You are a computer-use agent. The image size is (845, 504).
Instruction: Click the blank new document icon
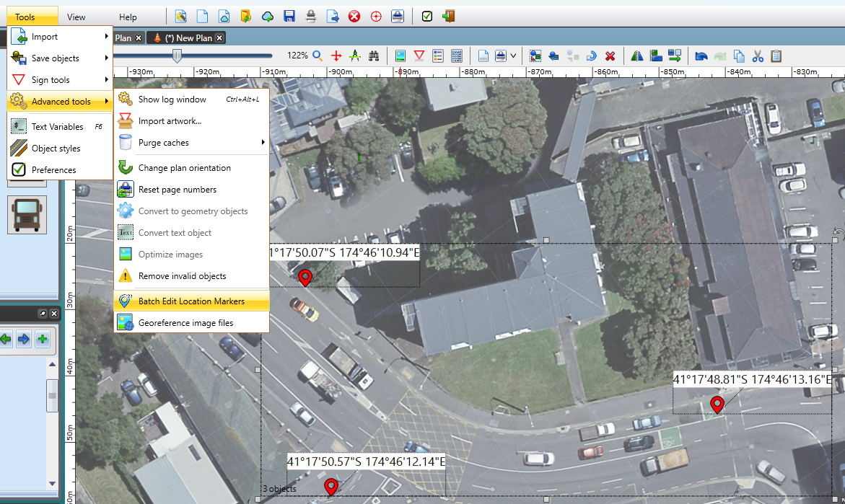pyautogui.click(x=202, y=17)
